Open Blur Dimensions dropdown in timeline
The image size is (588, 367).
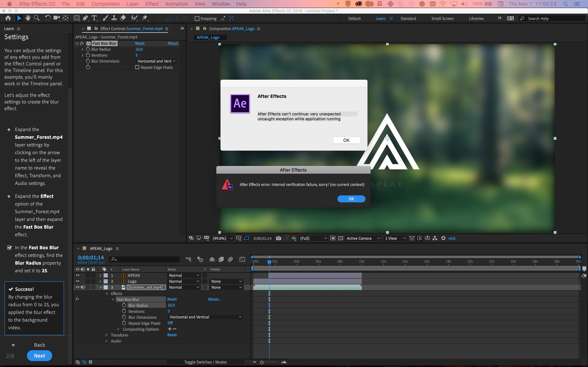tap(205, 317)
